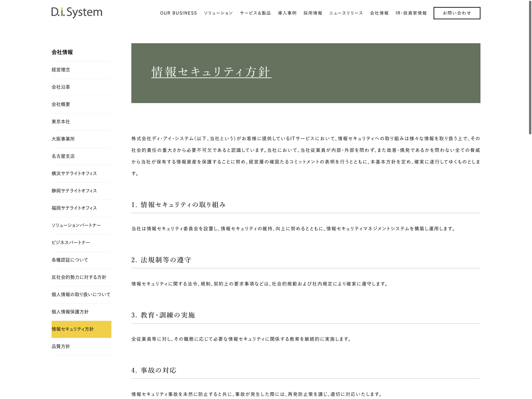The height and width of the screenshot is (399, 532).
Task: Select 採用情報 in the navigation bar
Action: (313, 13)
